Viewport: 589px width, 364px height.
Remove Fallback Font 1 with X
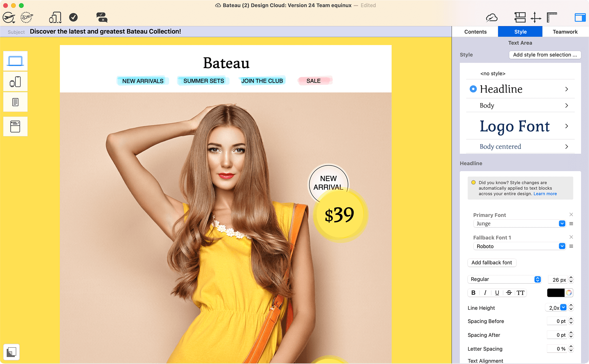point(571,237)
